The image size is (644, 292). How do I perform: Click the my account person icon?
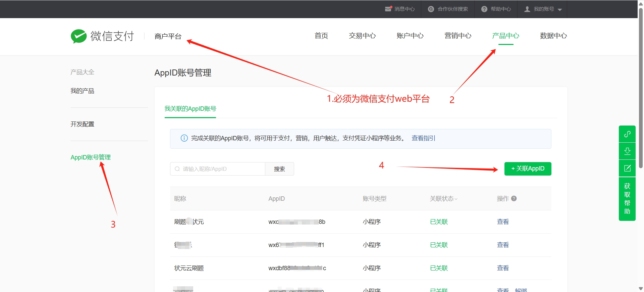pos(527,9)
